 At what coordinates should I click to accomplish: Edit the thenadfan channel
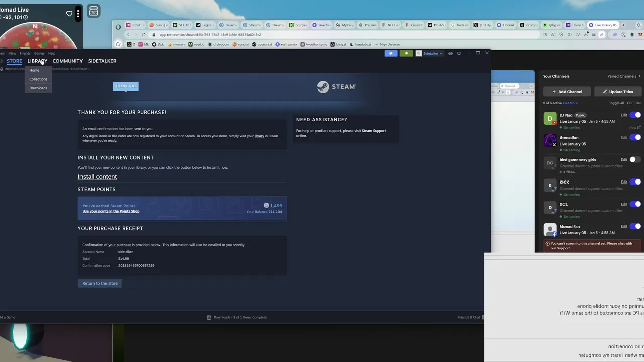624,137
